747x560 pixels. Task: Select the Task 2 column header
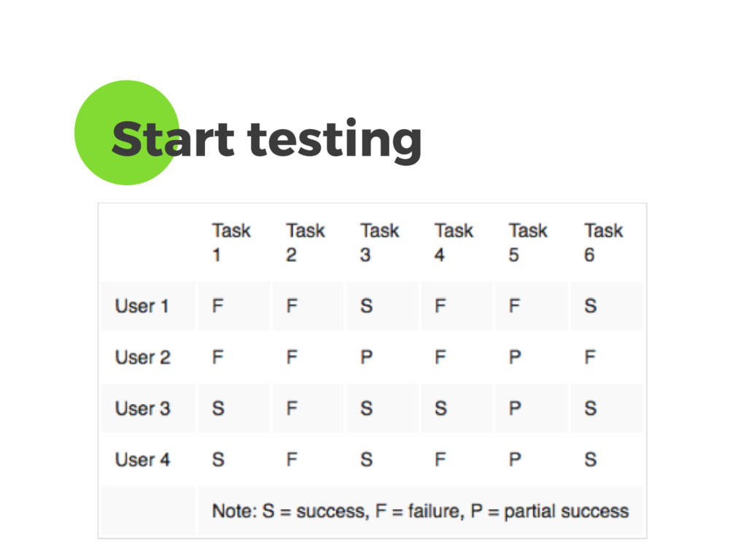point(306,242)
